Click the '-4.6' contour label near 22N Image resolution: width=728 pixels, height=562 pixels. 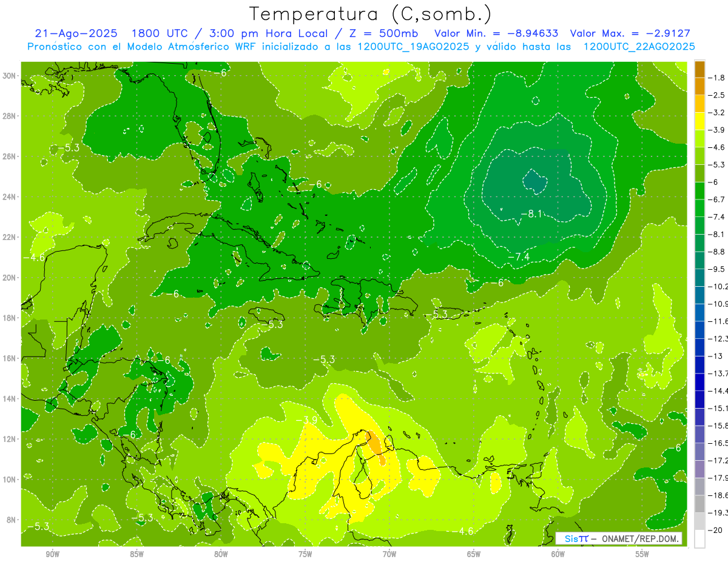pyautogui.click(x=34, y=257)
